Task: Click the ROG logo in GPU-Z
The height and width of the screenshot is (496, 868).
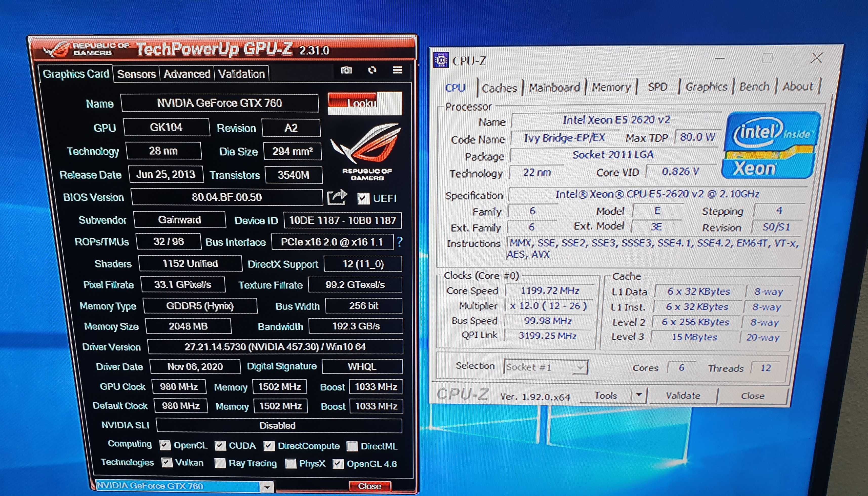Action: point(366,152)
